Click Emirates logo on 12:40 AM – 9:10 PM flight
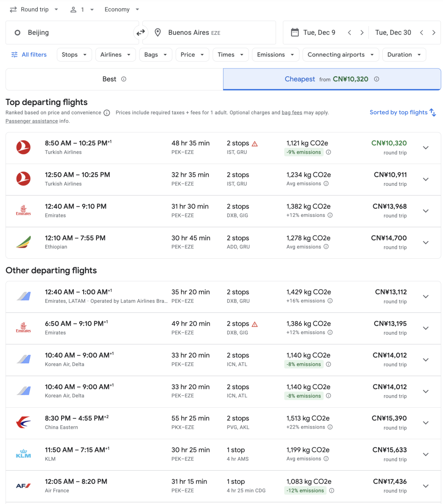 (23, 210)
